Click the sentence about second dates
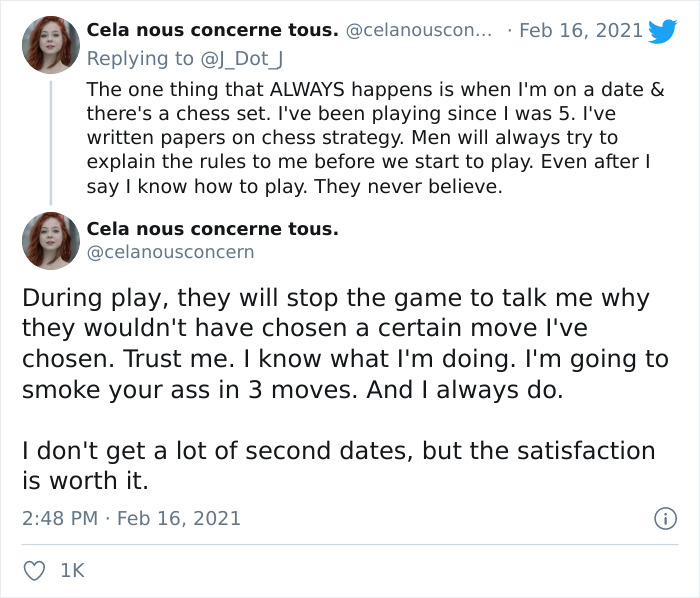The width and height of the screenshot is (700, 598). (x=338, y=465)
